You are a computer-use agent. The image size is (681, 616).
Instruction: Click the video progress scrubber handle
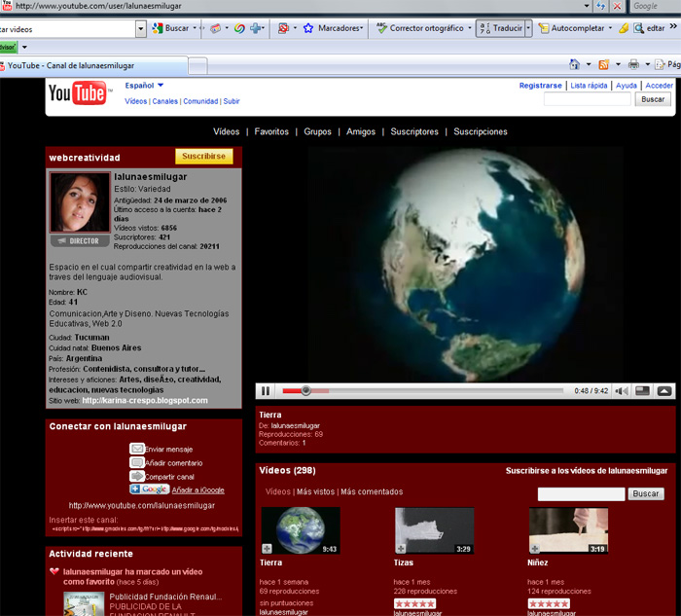pos(305,390)
